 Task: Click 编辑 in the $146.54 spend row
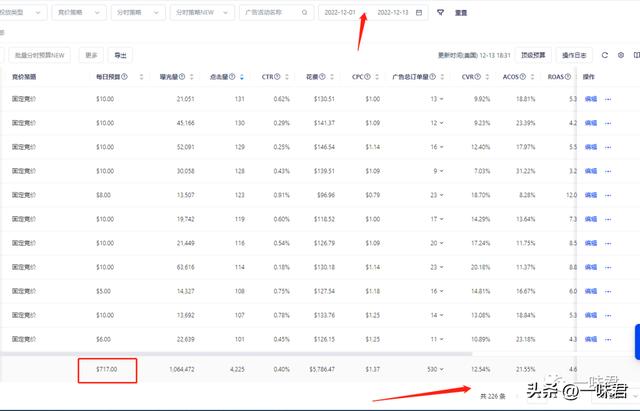pyautogui.click(x=591, y=147)
